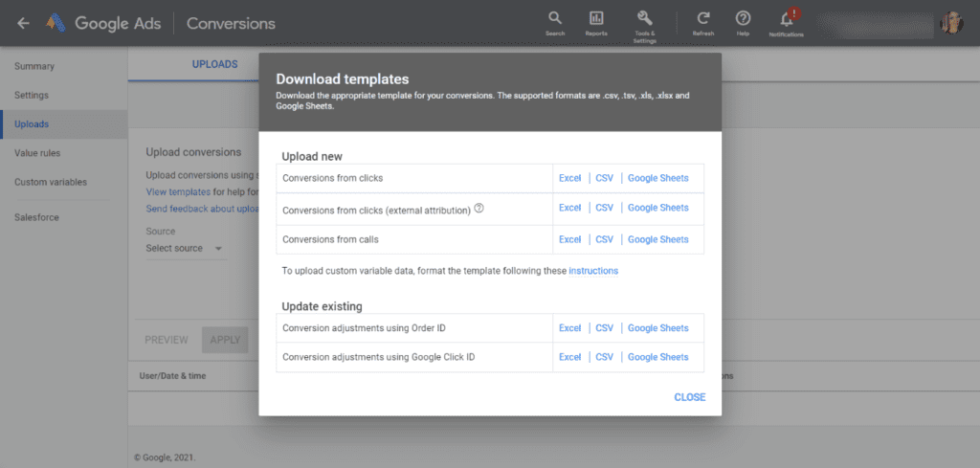Download Excel template for external attribution
The height and width of the screenshot is (468, 980).
pos(570,208)
